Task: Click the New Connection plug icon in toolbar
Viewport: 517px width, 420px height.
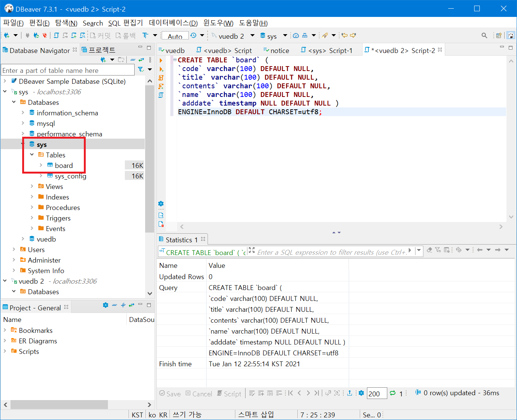Action: [x=6, y=36]
